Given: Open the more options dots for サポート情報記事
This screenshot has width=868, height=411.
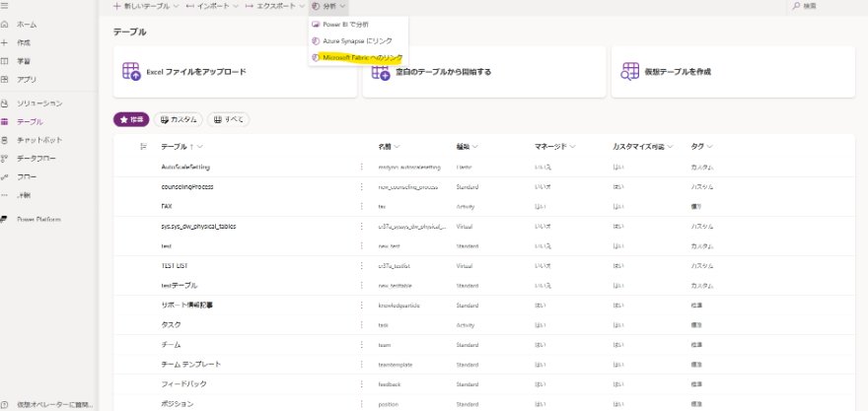Looking at the screenshot, I should coord(362,305).
